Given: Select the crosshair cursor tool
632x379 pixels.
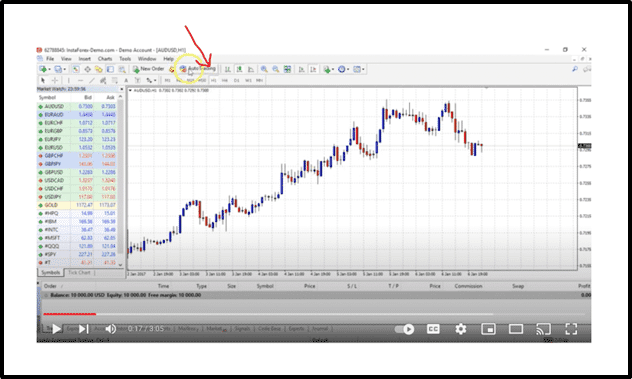Looking at the screenshot, I should pyautogui.click(x=55, y=80).
